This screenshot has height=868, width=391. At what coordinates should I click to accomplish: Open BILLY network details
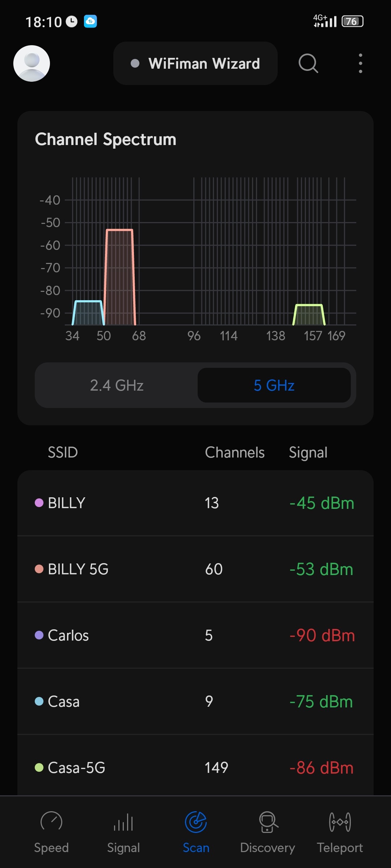[x=195, y=503]
